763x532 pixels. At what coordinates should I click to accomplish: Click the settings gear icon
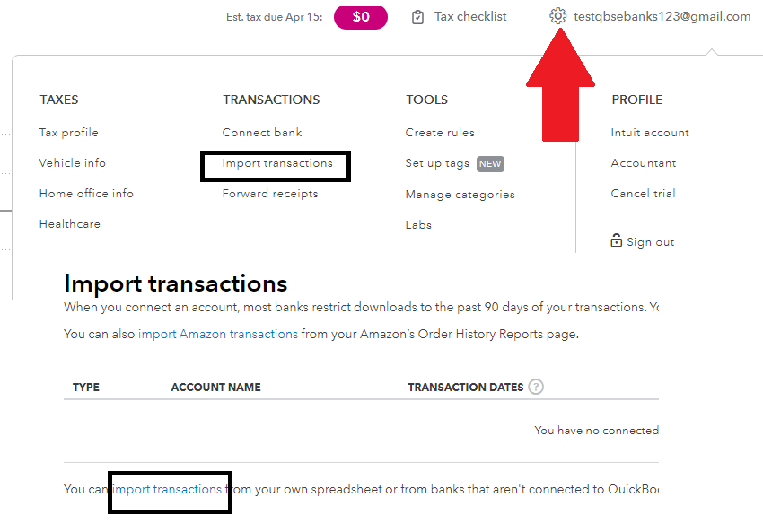pos(557,16)
